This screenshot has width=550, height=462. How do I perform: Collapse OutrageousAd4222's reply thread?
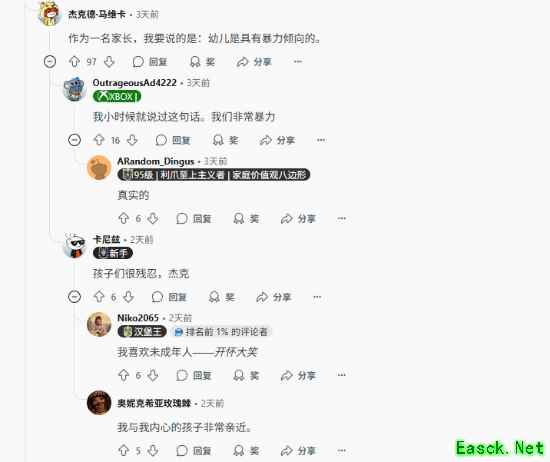(x=74, y=140)
